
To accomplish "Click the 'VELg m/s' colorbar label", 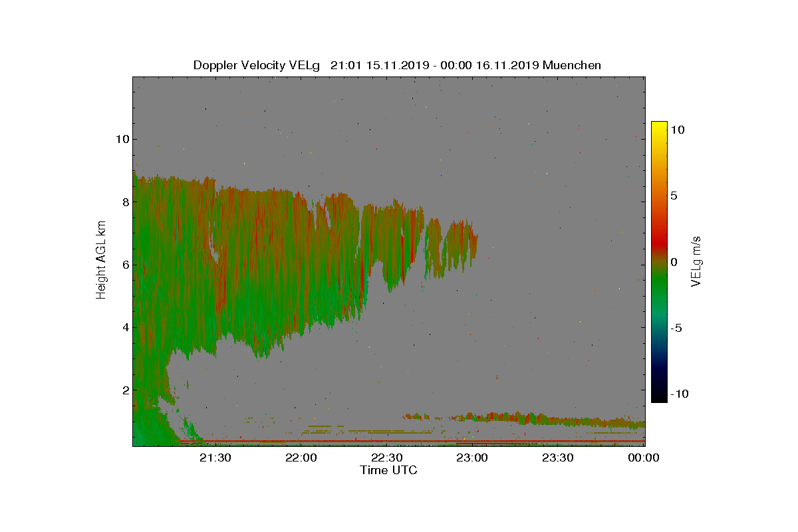I will click(x=696, y=261).
